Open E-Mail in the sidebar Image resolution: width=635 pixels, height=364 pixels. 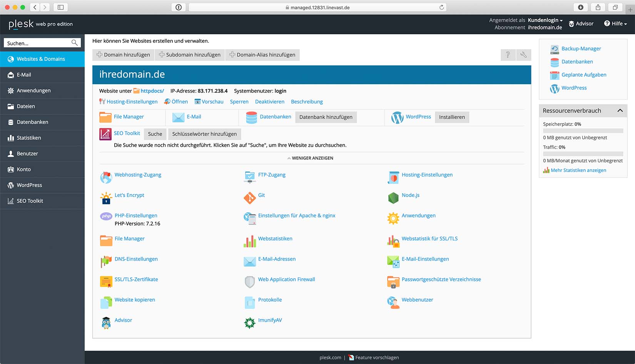click(42, 75)
